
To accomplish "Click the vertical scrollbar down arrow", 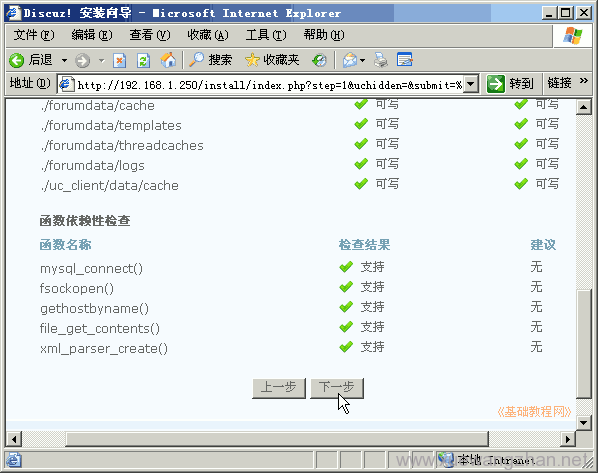I will coord(584,422).
